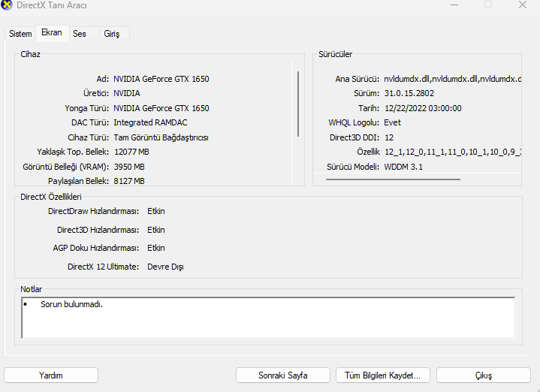Click the Ana Sürücü nvldumdx.dll value
This screenshot has height=392, width=540.
452,79
